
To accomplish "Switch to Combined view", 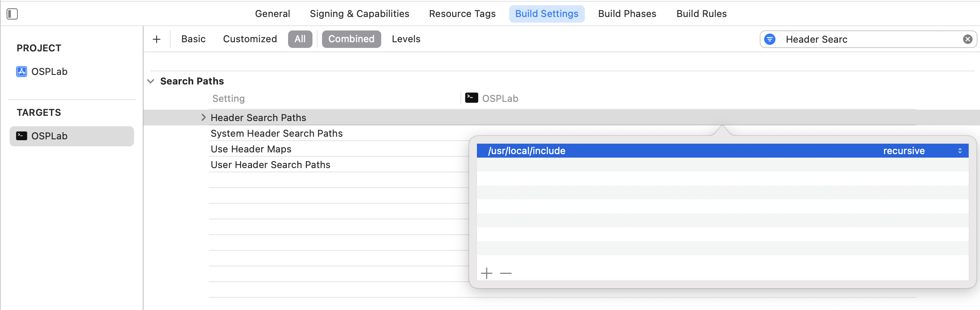I will [351, 39].
